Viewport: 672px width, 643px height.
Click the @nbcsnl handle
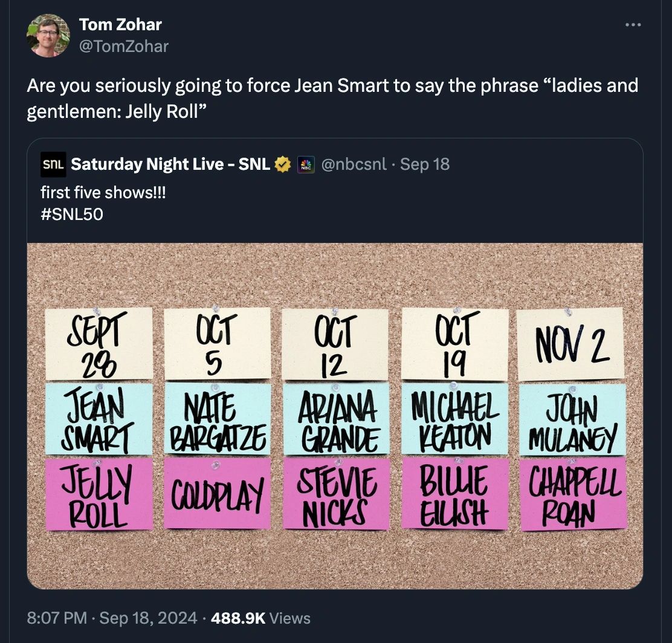(354, 164)
